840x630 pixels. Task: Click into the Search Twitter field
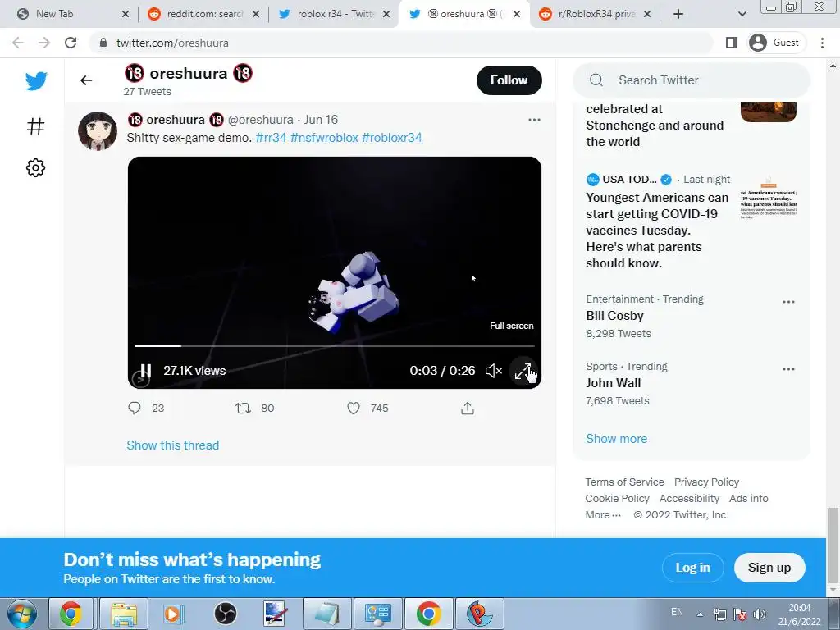pyautogui.click(x=691, y=80)
